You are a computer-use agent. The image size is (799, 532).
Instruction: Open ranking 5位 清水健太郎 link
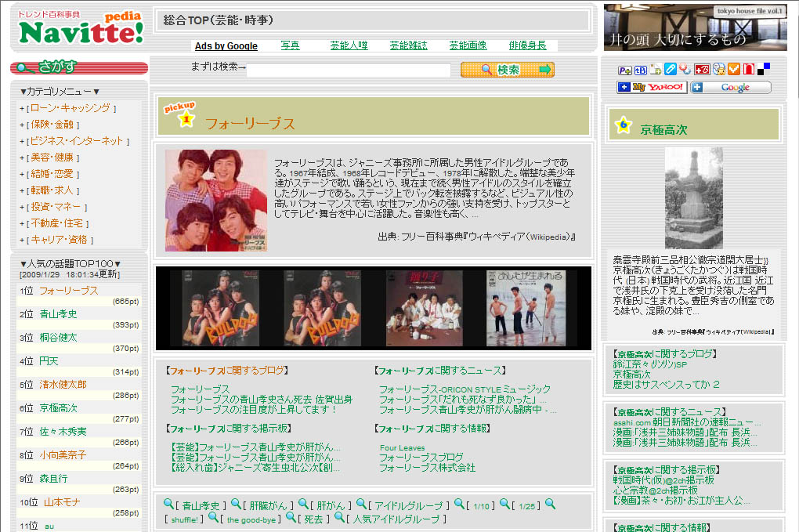coord(63,384)
